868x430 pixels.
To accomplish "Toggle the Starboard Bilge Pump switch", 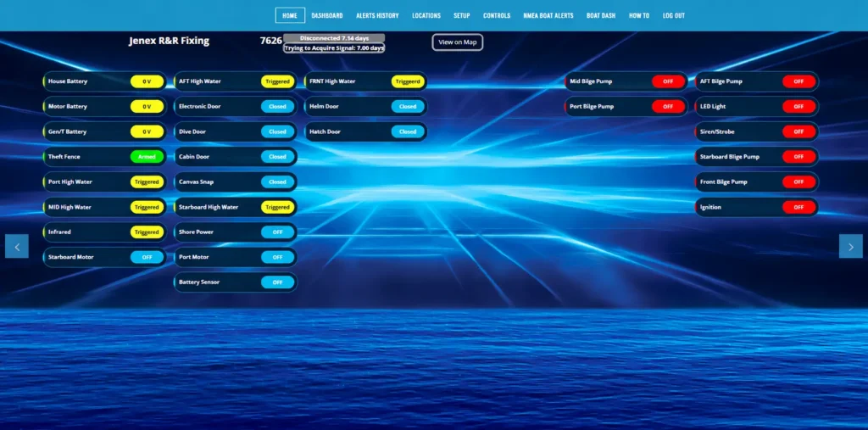I will click(798, 157).
